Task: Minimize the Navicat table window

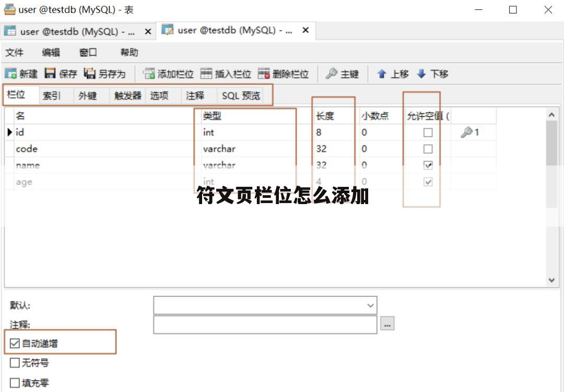Action: click(x=479, y=10)
